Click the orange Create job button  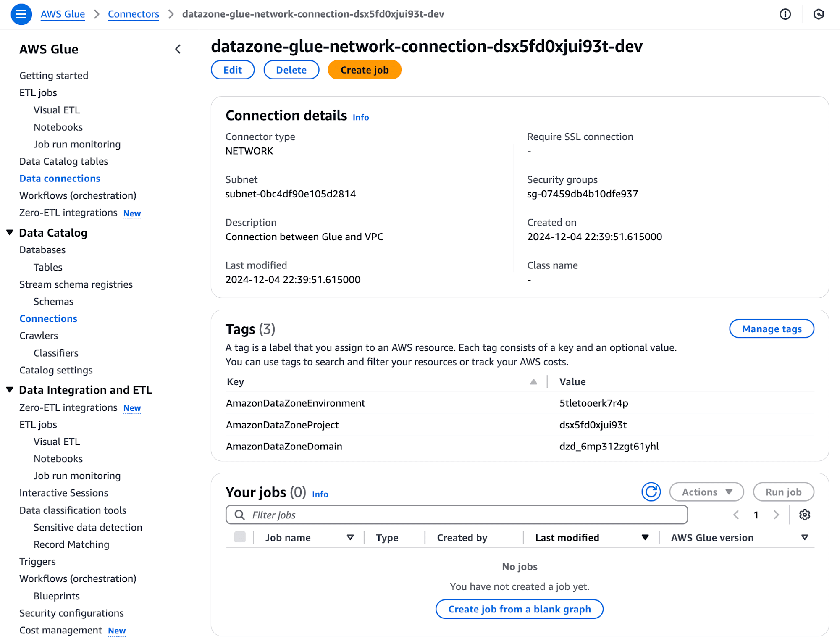click(365, 70)
